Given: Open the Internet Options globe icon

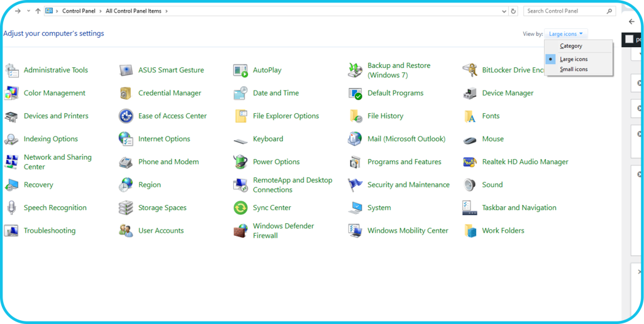Looking at the screenshot, I should tap(126, 139).
